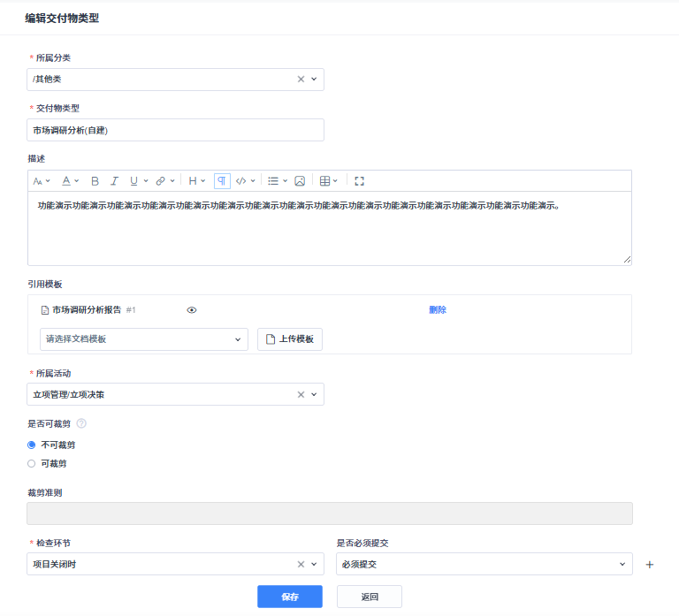Image resolution: width=679 pixels, height=616 pixels.
Task: Open the insert table tool
Action: (x=324, y=181)
